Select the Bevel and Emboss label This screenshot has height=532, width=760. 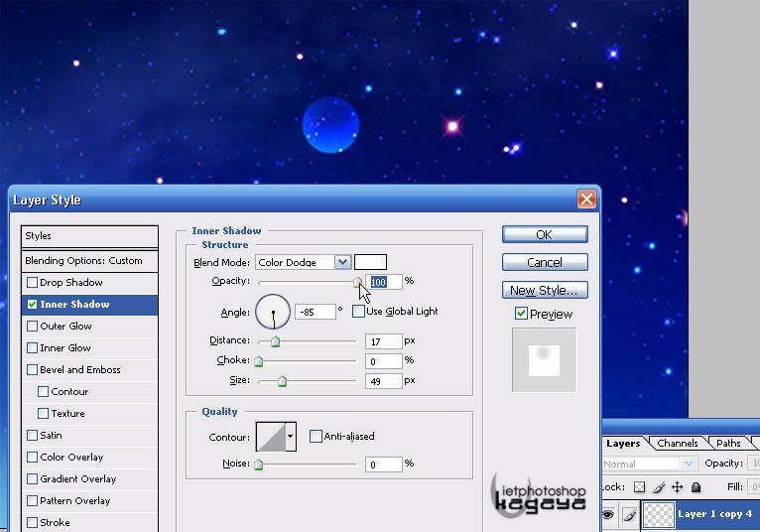pos(80,369)
